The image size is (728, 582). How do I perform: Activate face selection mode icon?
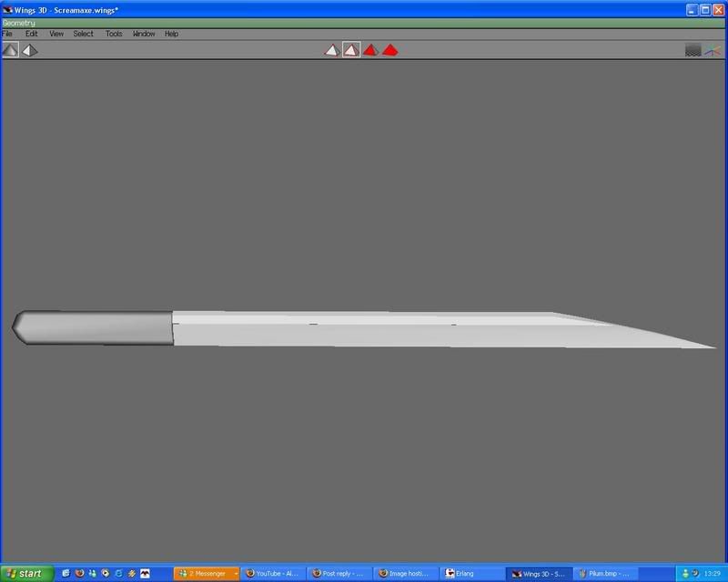point(370,50)
